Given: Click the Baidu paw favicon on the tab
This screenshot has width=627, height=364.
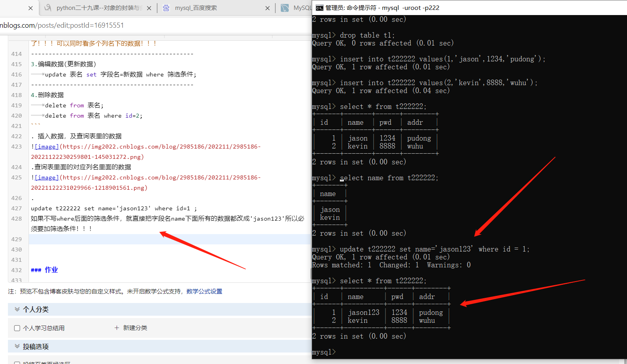Looking at the screenshot, I should (166, 8).
